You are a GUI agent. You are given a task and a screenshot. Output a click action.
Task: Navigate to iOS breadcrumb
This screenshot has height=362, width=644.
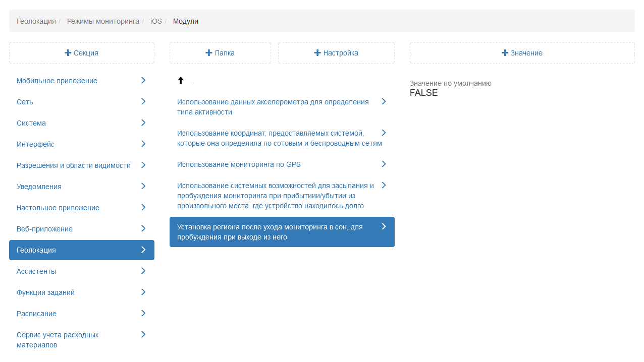coord(156,21)
